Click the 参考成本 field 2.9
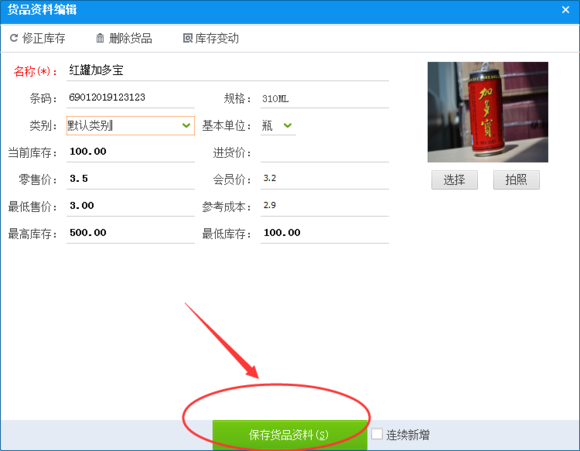 (x=324, y=206)
